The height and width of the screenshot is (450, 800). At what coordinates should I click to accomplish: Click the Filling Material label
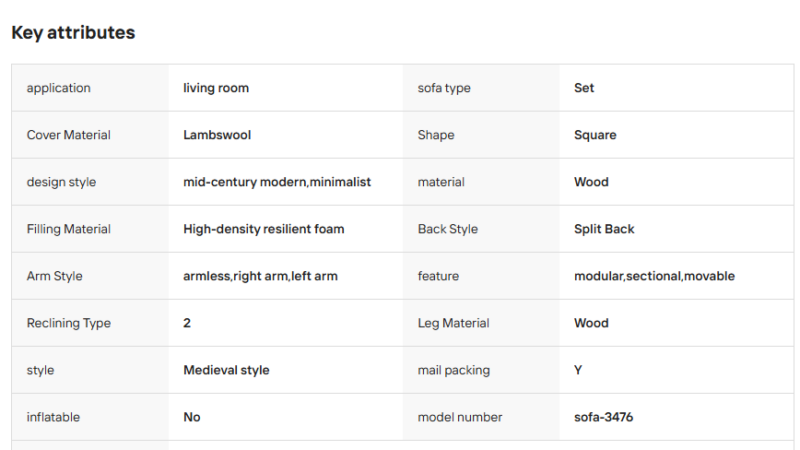(x=68, y=229)
